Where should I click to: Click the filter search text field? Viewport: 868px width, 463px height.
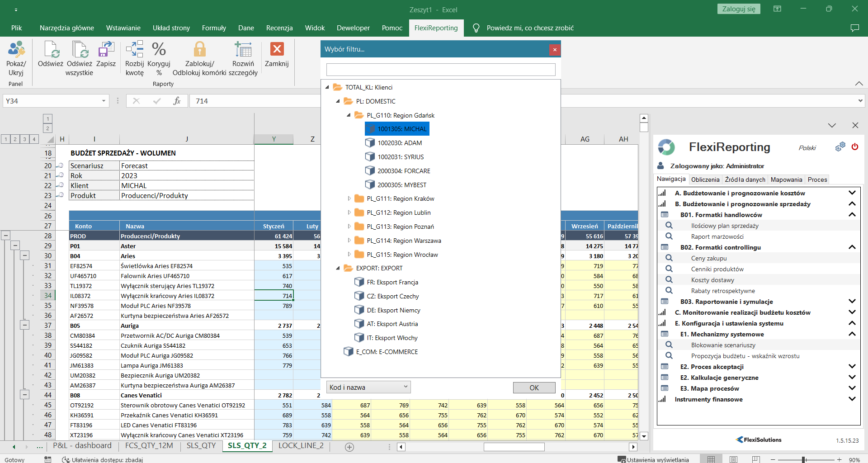(440, 70)
